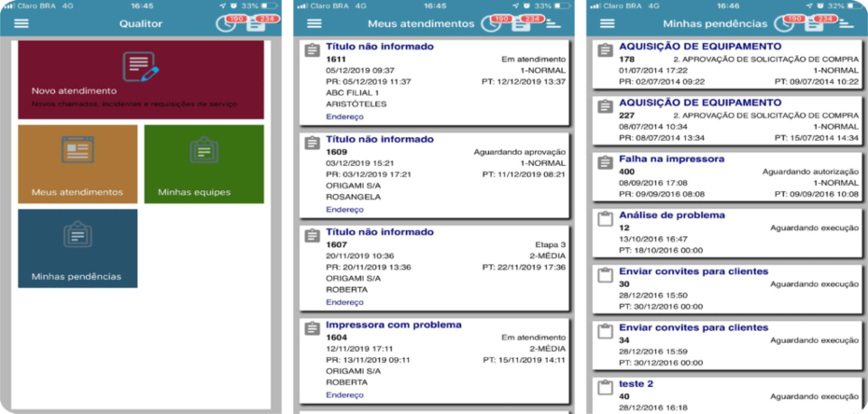Screen dimensions: 868x414
Task: Open title of ticket 1611 Título não informado
Action: (380, 47)
